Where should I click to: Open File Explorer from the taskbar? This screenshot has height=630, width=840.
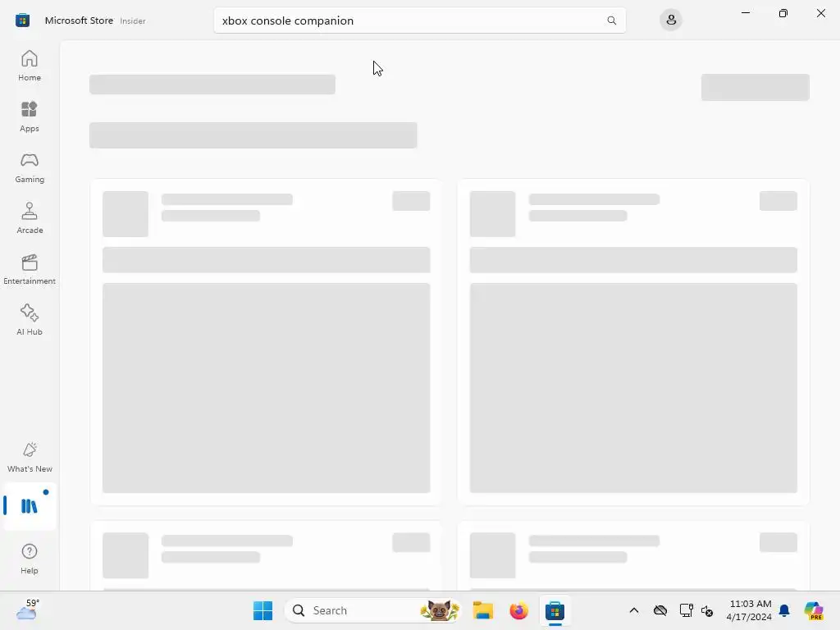tap(482, 610)
